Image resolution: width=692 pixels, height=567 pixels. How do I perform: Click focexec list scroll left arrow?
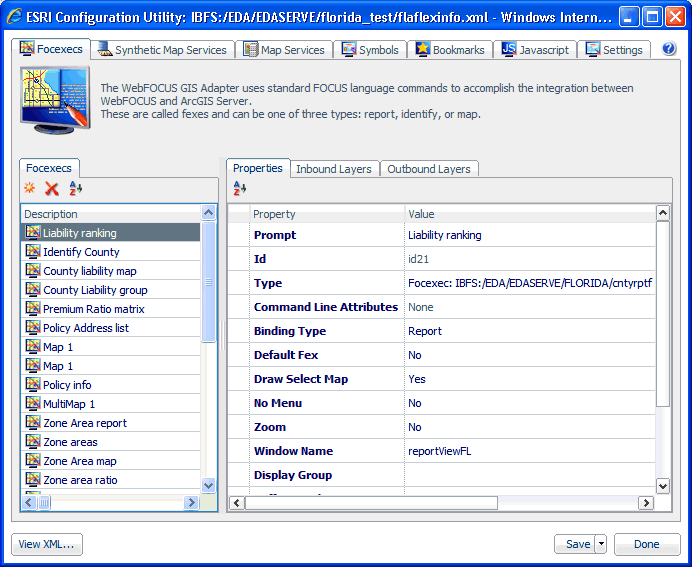tap(29, 502)
